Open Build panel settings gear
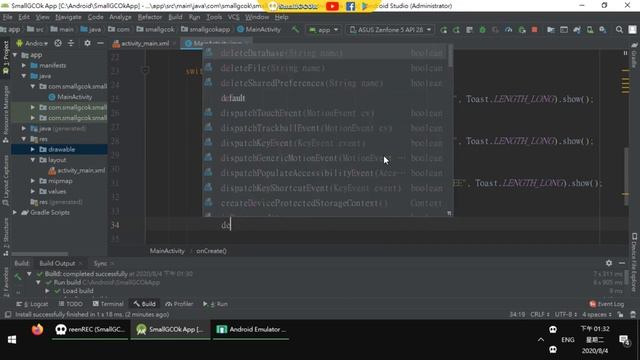The height and width of the screenshot is (360, 640). [x=609, y=263]
